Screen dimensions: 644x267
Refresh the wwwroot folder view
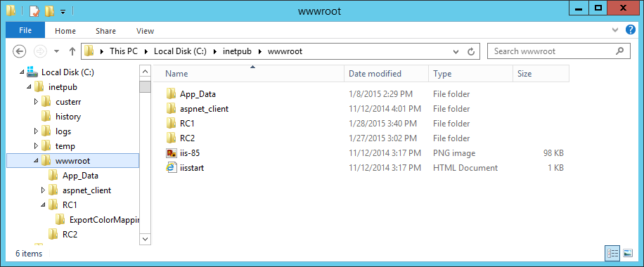[472, 52]
